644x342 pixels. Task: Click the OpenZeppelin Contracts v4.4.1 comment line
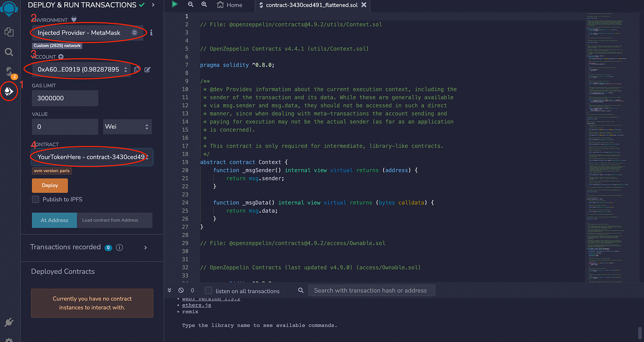284,49
